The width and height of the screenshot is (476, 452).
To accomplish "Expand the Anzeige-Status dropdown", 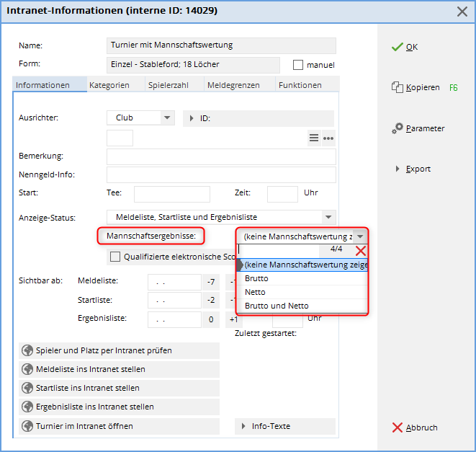I will (x=328, y=216).
